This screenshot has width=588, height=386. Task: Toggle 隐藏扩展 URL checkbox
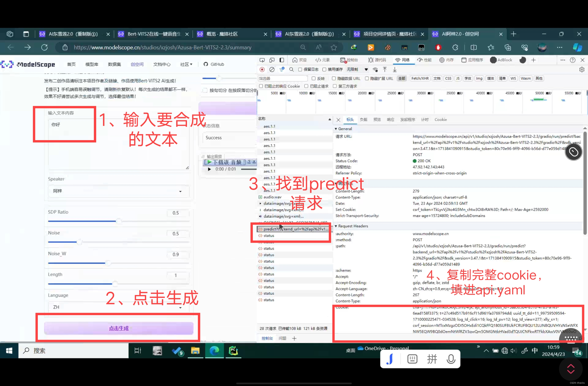click(367, 78)
